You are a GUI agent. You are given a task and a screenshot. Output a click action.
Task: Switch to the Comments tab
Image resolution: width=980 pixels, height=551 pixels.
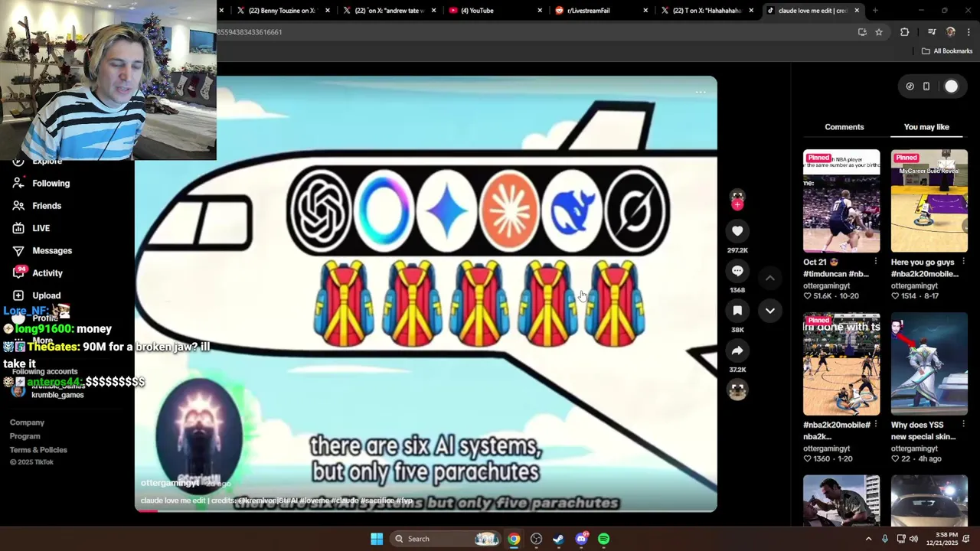844,127
